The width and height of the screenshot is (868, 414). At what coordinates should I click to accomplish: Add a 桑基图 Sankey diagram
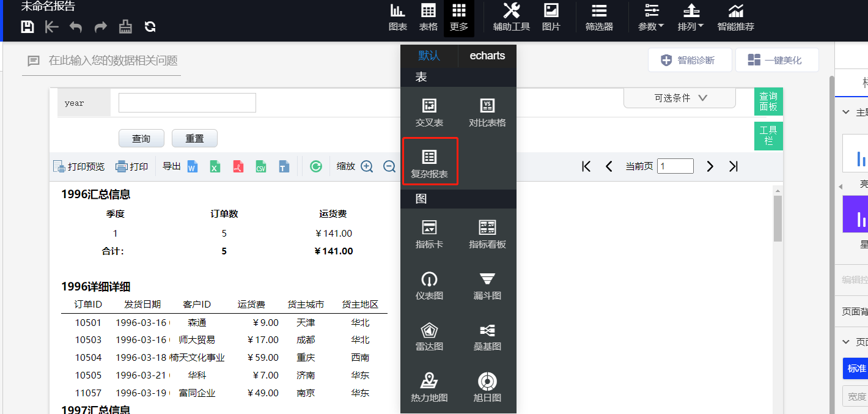pos(487,336)
